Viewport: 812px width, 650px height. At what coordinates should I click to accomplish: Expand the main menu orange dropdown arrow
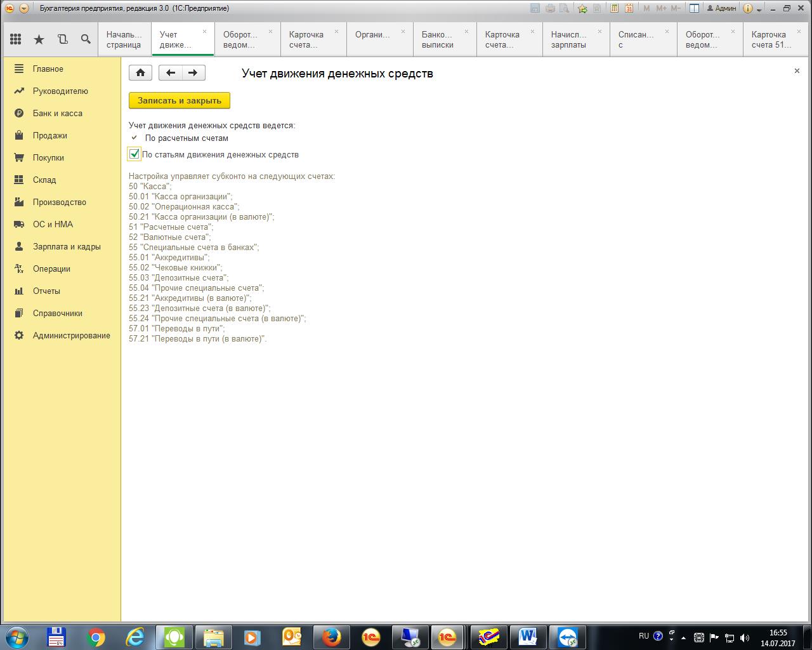click(23, 8)
